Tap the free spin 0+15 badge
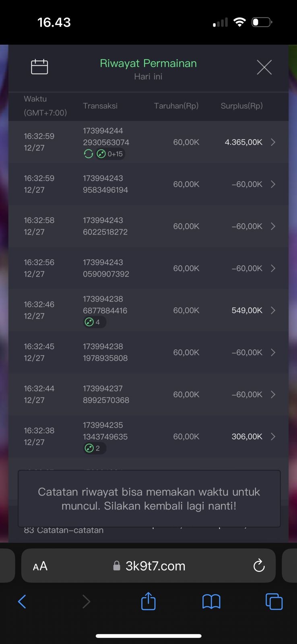Screen dimensions: 297x644 click(x=110, y=154)
